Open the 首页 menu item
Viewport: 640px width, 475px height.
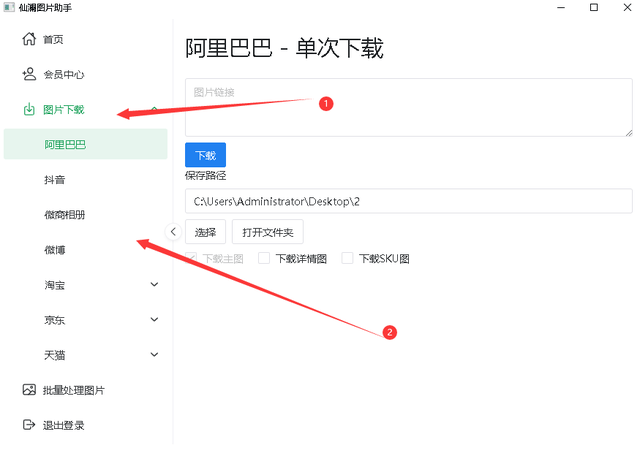click(85, 39)
